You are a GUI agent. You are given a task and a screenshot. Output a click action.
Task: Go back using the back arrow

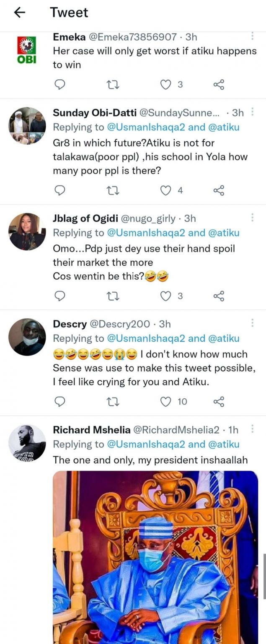(x=20, y=13)
